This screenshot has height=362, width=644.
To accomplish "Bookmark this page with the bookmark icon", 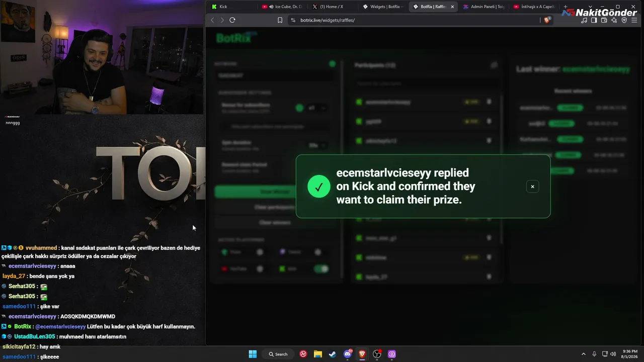I will point(280,20).
